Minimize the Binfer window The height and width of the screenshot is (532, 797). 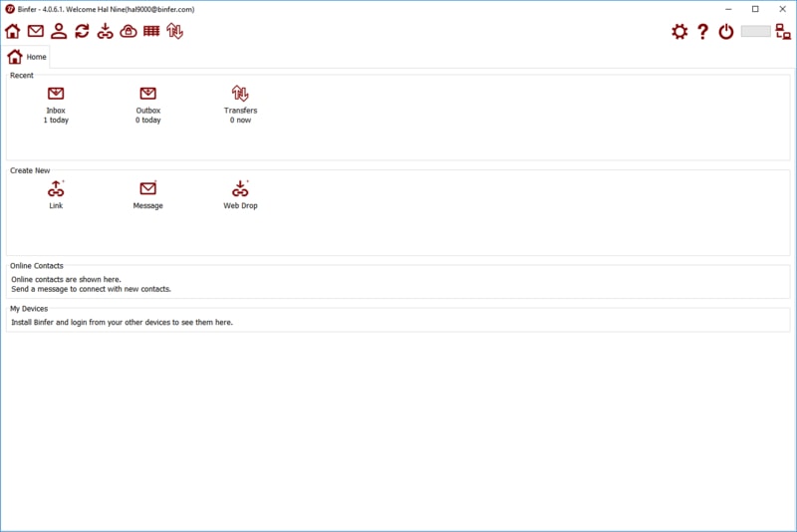728,9
